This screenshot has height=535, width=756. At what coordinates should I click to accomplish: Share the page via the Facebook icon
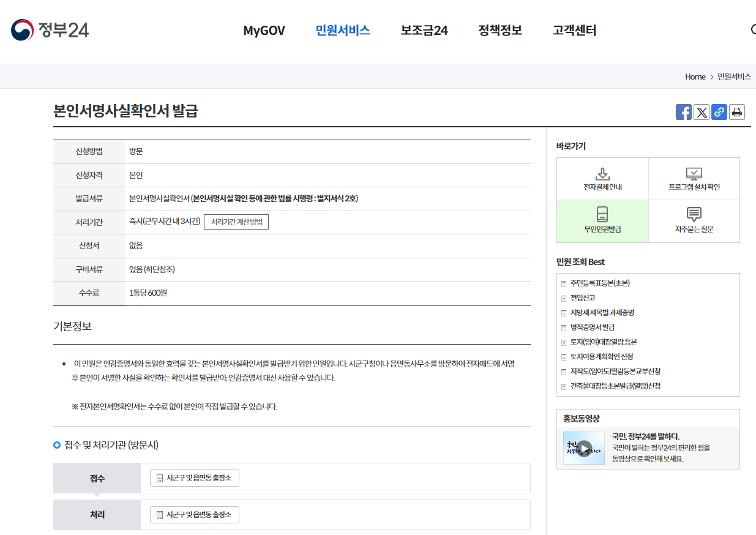pyautogui.click(x=683, y=112)
